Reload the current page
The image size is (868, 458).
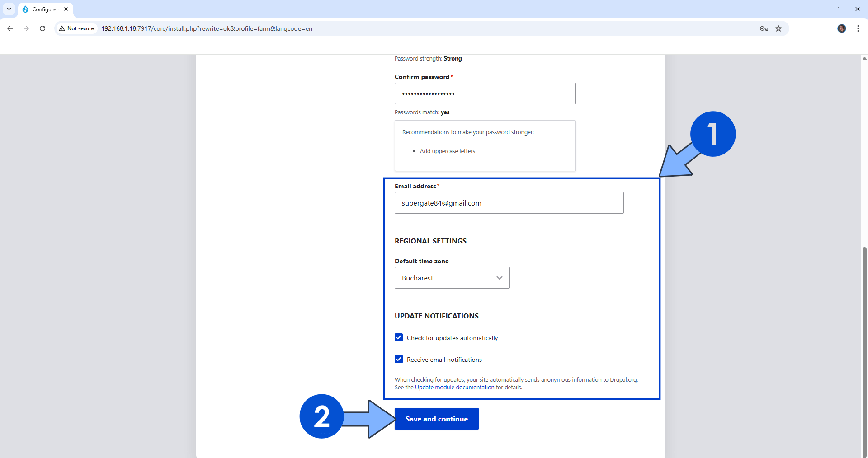[x=42, y=28]
